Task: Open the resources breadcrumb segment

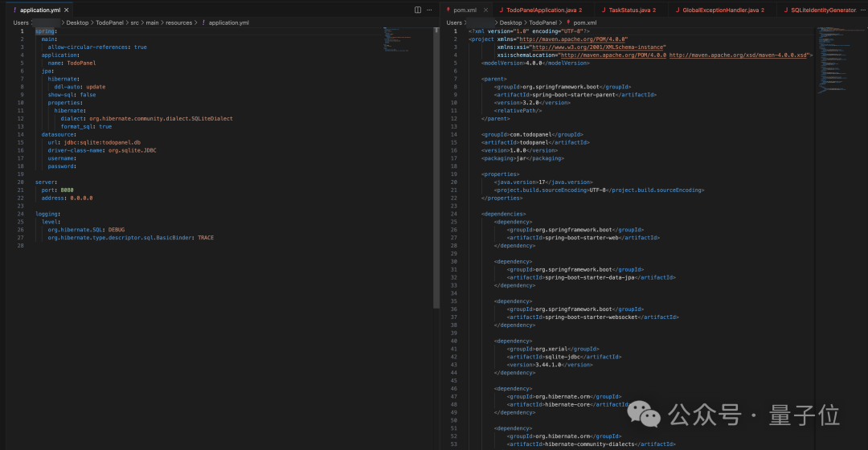Action: click(178, 22)
